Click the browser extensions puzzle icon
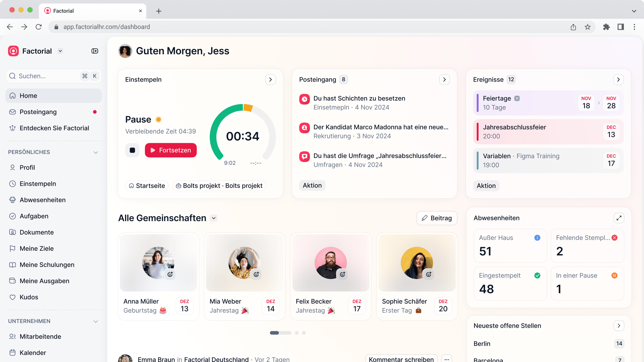The image size is (644, 362). [x=606, y=27]
